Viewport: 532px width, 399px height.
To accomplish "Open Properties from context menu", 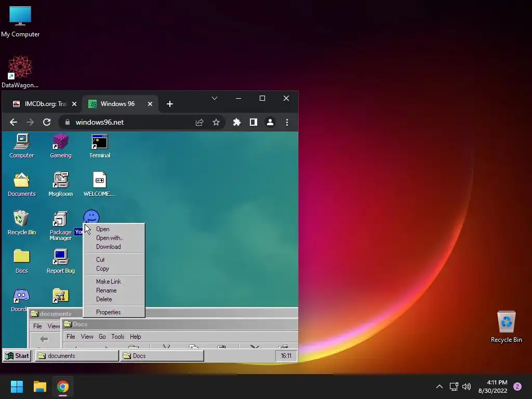I will click(x=114, y=312).
